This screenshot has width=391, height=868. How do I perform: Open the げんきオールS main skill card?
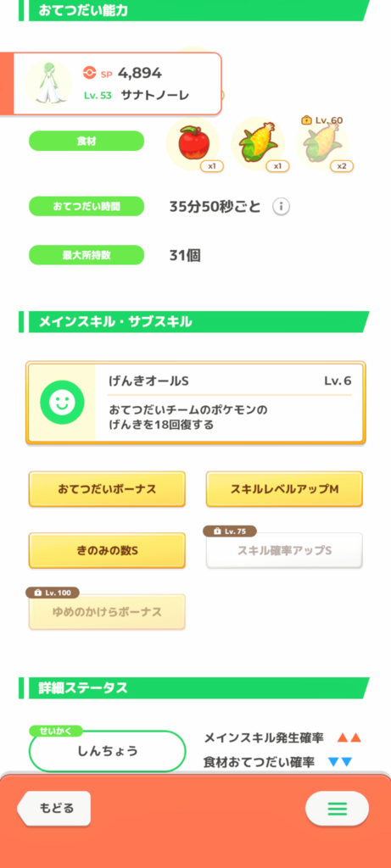click(x=195, y=403)
